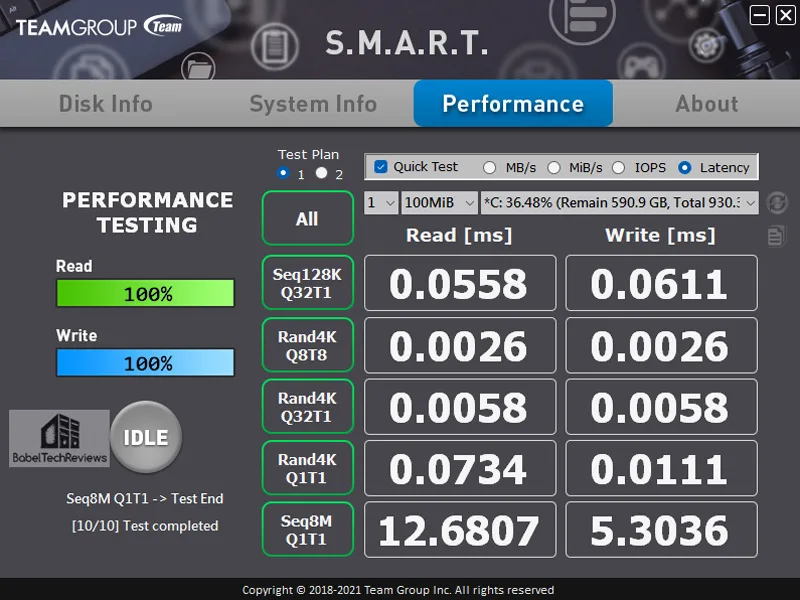This screenshot has height=600, width=800.
Task: Run the Rand4K Q32T1 test
Action: click(x=308, y=406)
